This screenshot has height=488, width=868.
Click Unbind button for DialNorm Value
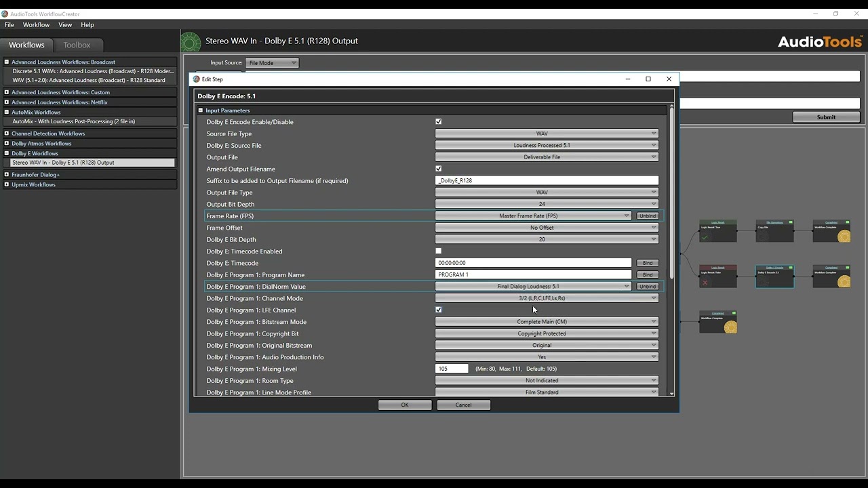[x=648, y=286]
